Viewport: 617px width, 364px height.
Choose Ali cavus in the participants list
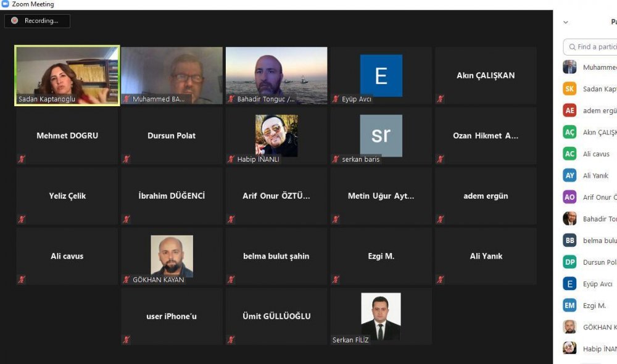596,154
